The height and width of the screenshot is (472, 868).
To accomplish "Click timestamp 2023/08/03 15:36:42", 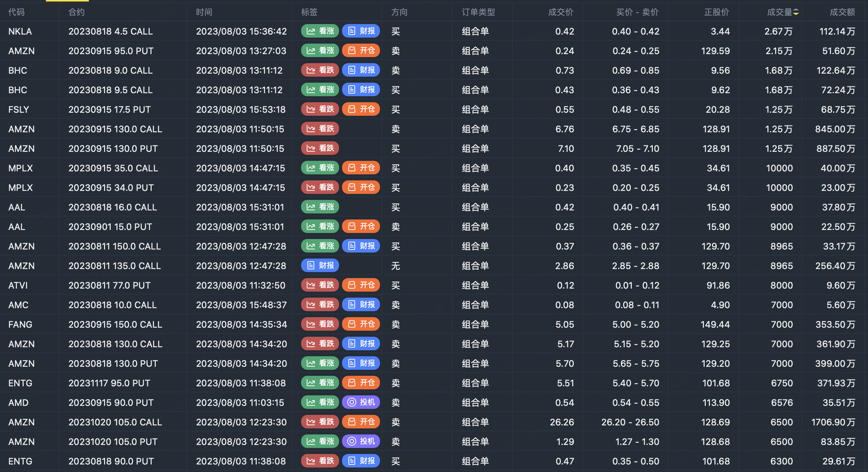I will 241,31.
